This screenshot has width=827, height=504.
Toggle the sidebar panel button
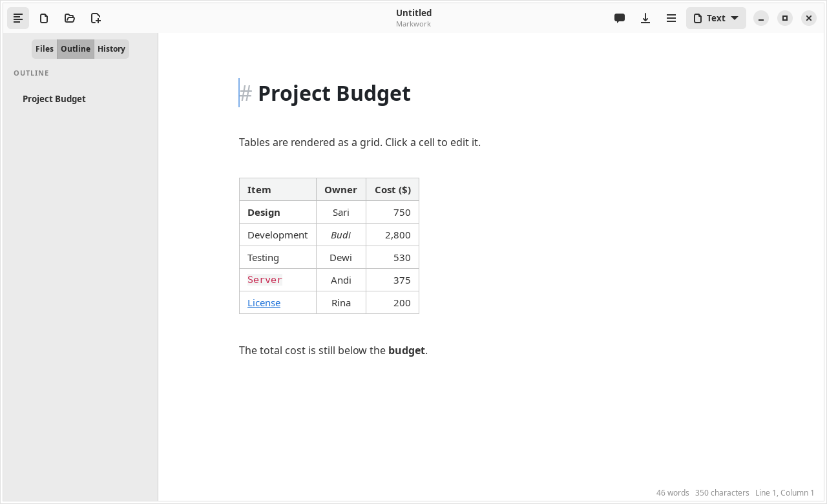click(18, 18)
